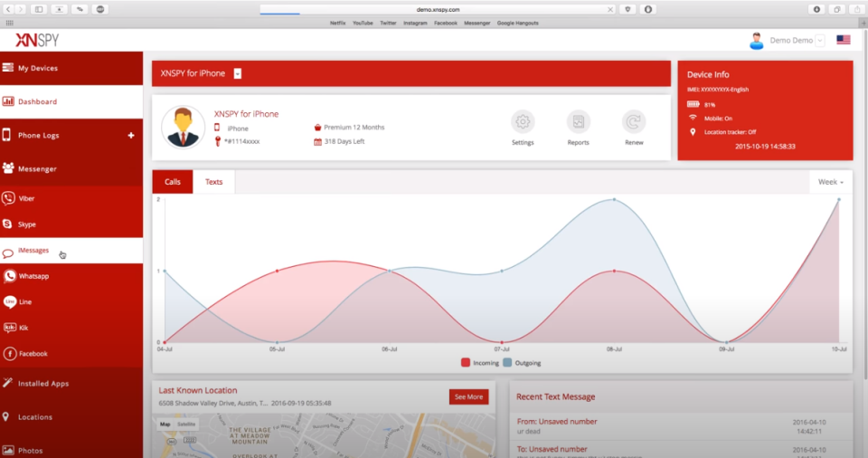Click browser share icon
868x458 pixels.
pyautogui.click(x=857, y=9)
